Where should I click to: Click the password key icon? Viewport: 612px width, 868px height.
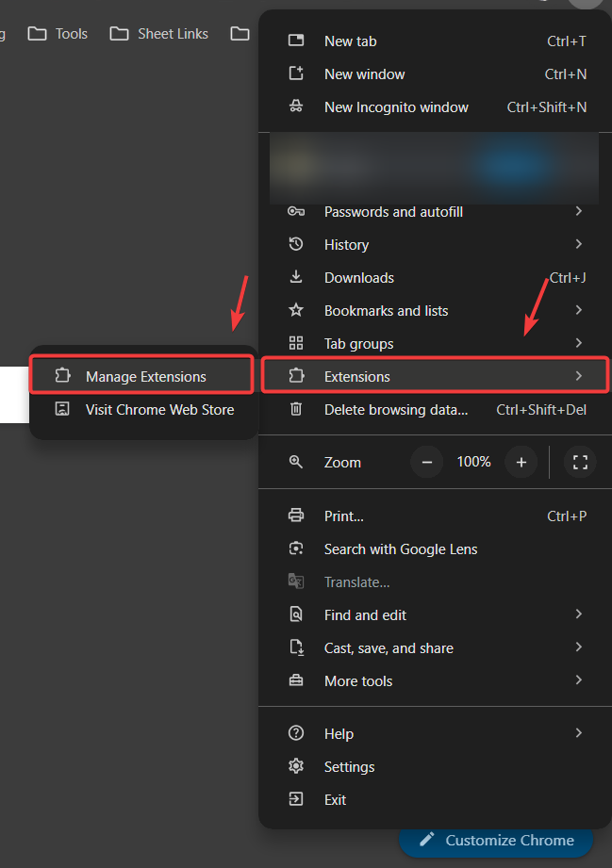pos(296,211)
